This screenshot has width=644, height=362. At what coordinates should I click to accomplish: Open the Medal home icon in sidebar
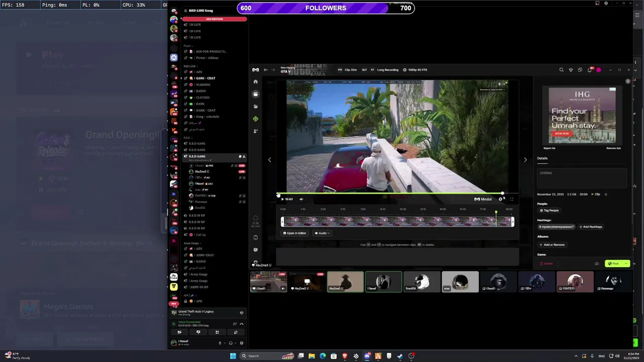coord(256,81)
